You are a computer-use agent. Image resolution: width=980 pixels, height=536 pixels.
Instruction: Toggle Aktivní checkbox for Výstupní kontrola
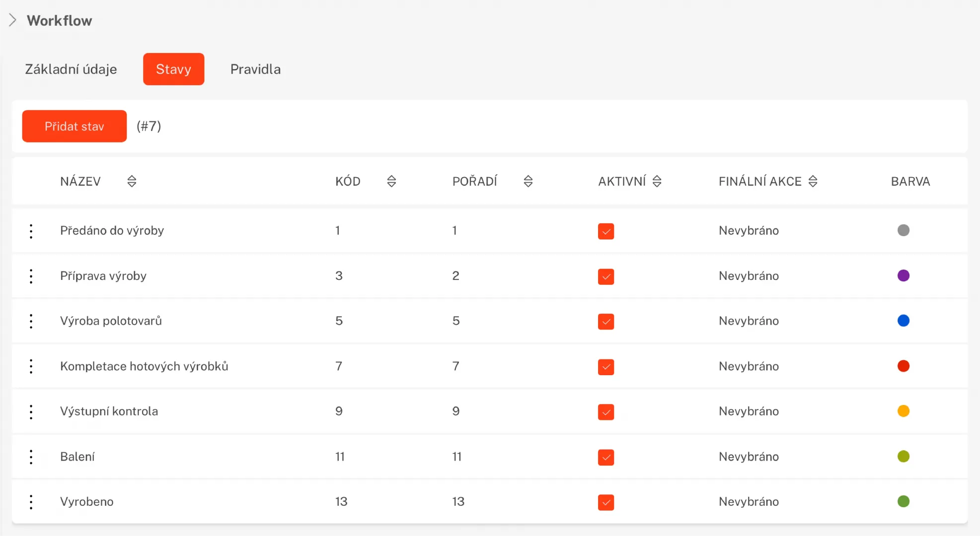click(x=605, y=412)
